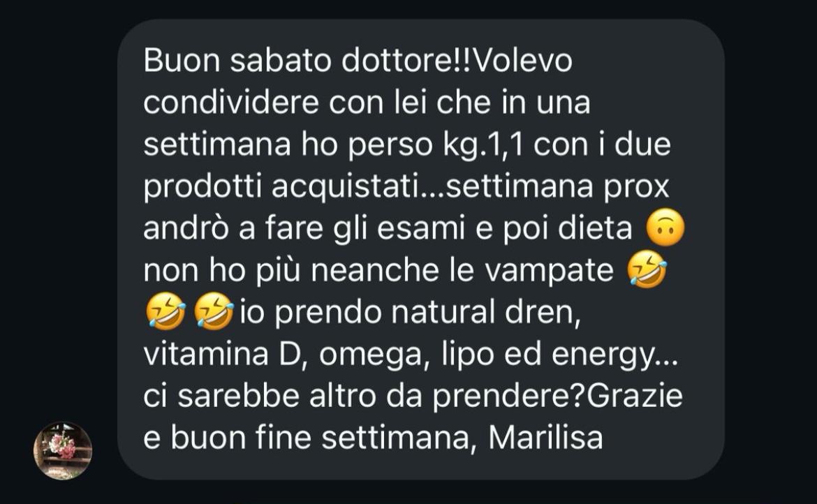
Task: Open the sender's flower profile picture
Action: click(x=63, y=450)
